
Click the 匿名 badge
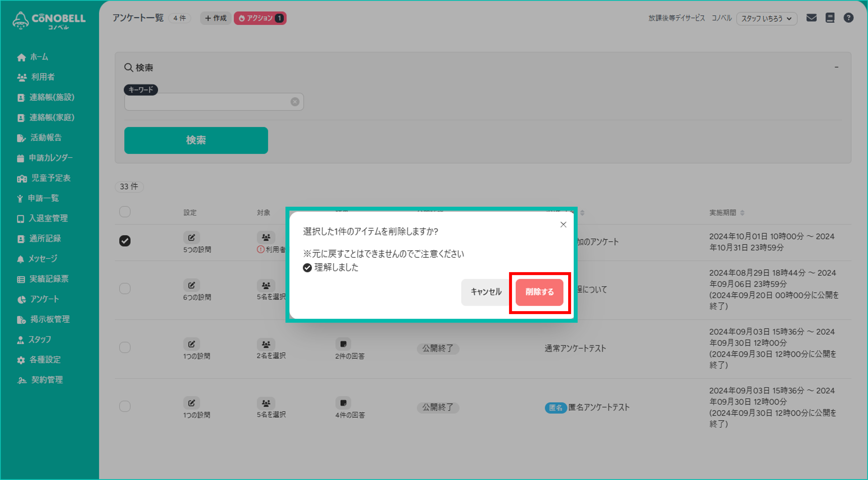tap(556, 408)
